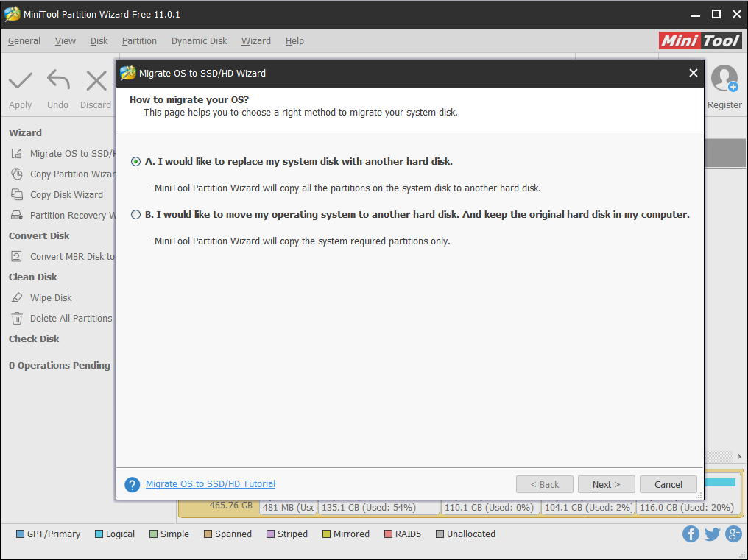Cancel the migration wizard
Screen dimensions: 748x560
(668, 484)
